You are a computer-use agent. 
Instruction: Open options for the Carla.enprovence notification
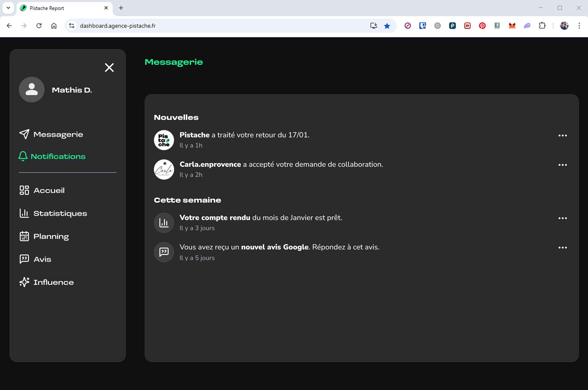point(562,165)
